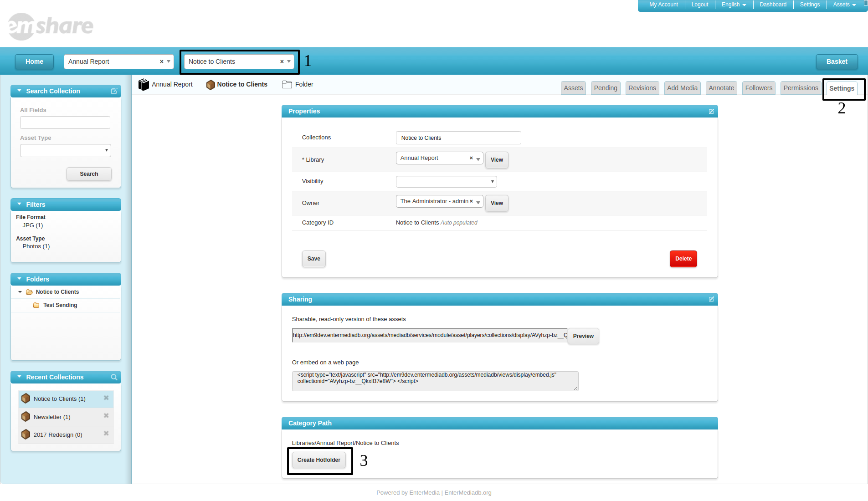Screen dimensions: 868x501
Task: Save the collection properties
Action: click(x=313, y=259)
